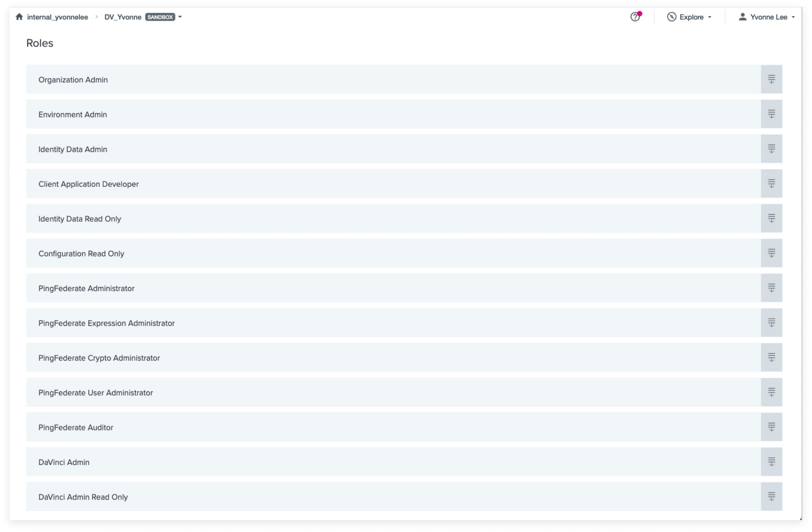The image size is (812, 532).
Task: Expand details icon for PingFederate Expression Administrator
Action: [771, 323]
